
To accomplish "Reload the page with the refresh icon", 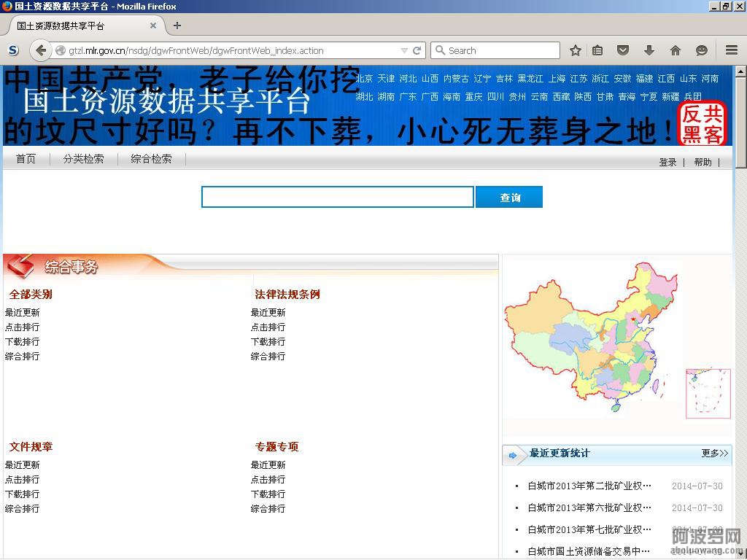I will [x=417, y=50].
